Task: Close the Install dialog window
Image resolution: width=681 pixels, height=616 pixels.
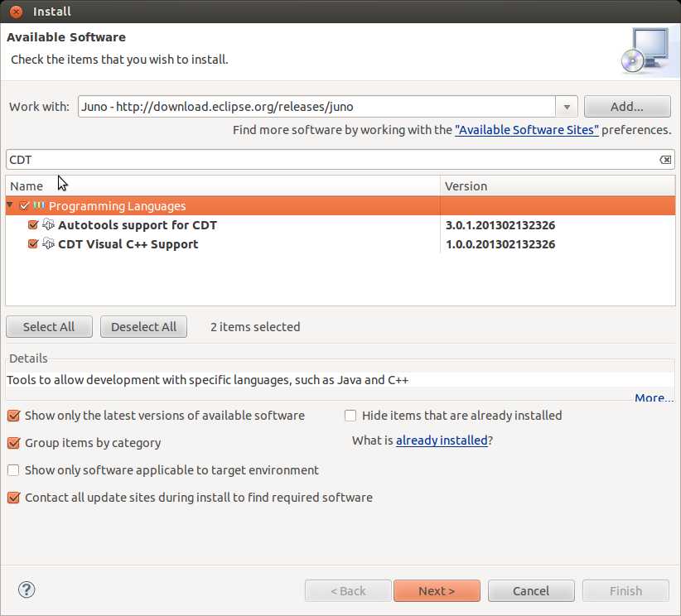Action: 16,12
